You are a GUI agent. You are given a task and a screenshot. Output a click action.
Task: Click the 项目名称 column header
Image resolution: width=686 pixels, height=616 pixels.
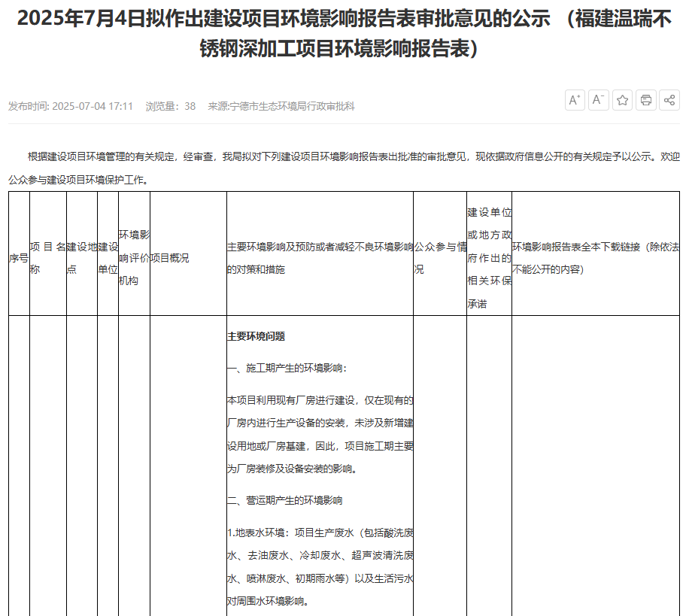(x=47, y=257)
